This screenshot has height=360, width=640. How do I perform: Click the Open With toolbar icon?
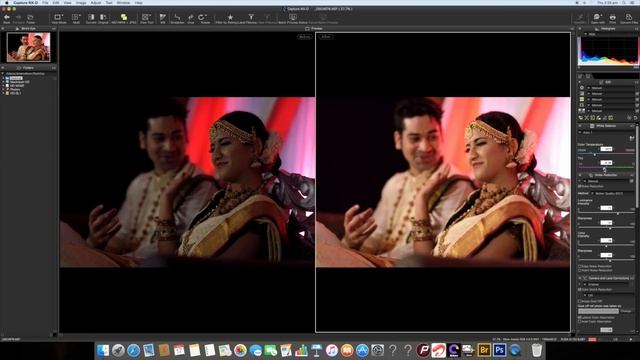(597, 17)
